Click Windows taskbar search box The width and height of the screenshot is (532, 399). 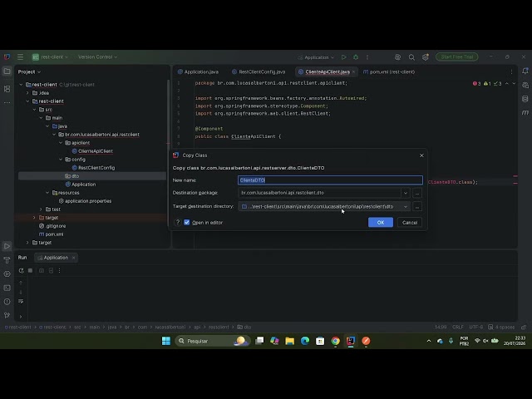[x=213, y=341]
